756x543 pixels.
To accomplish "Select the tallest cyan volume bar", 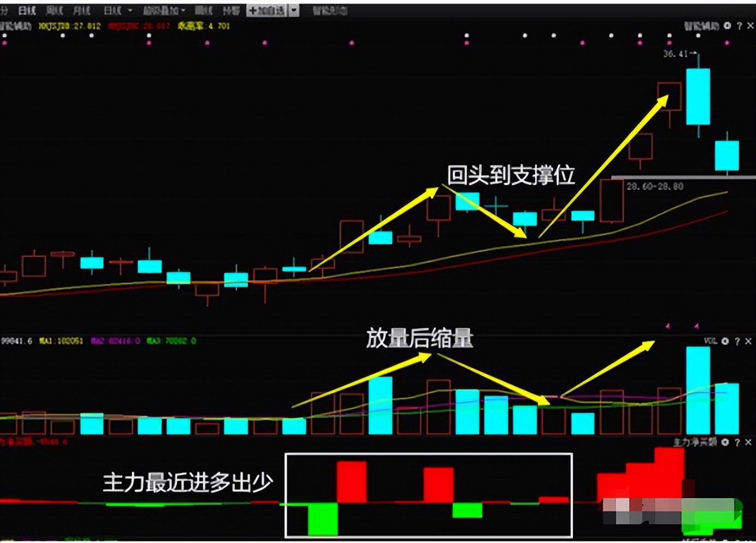I will tap(698, 391).
